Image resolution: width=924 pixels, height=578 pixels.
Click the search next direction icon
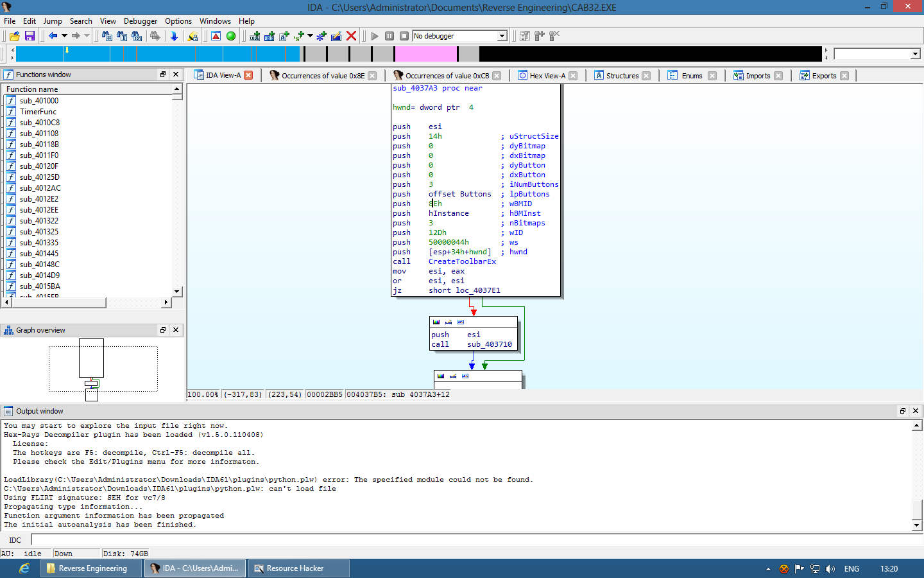[155, 36]
